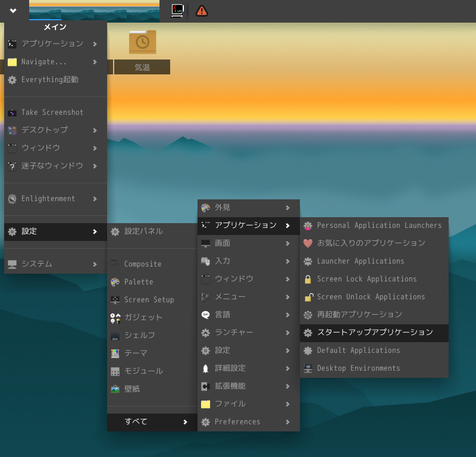The image size is (476, 457).
Task: Expand the 迷子なウィンドウ submenu arrow
Action: [95, 166]
